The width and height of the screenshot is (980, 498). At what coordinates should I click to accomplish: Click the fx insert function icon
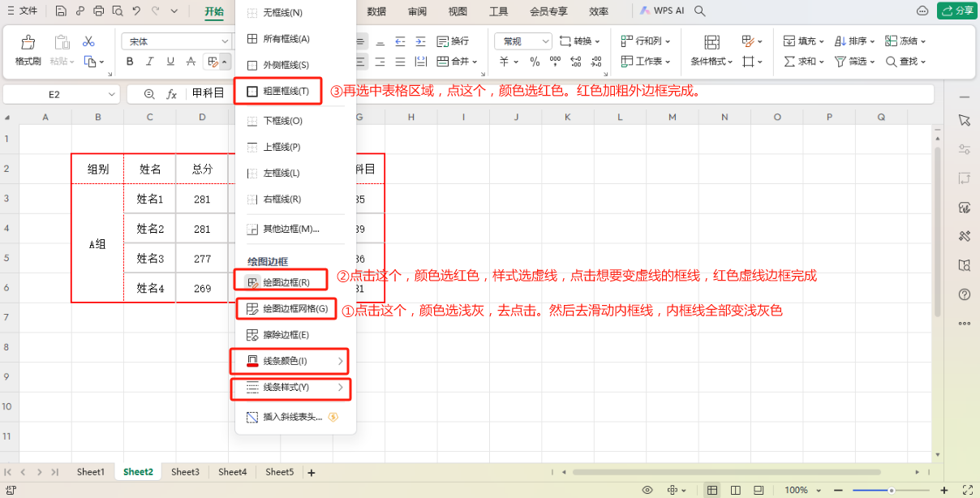click(171, 94)
